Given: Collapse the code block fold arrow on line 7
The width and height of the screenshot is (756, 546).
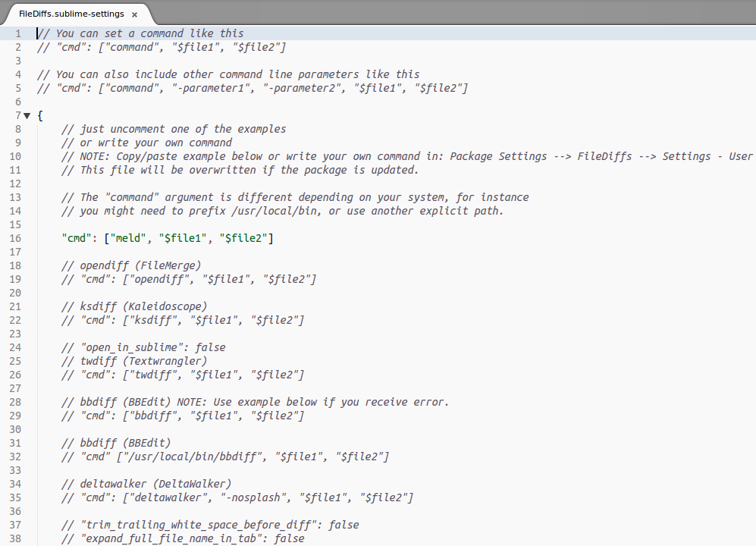Looking at the screenshot, I should [27, 116].
